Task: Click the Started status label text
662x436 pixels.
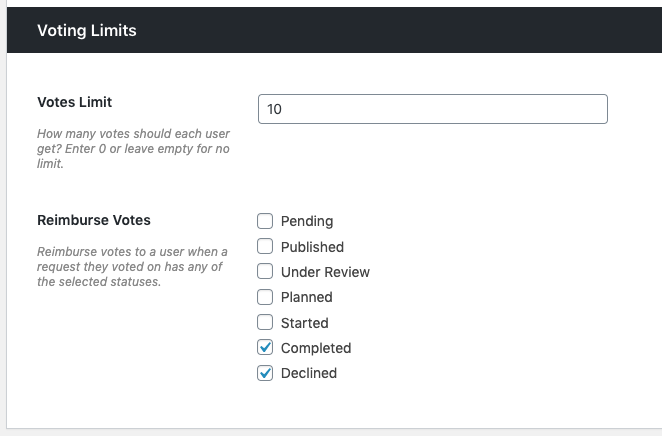Action: tap(305, 323)
